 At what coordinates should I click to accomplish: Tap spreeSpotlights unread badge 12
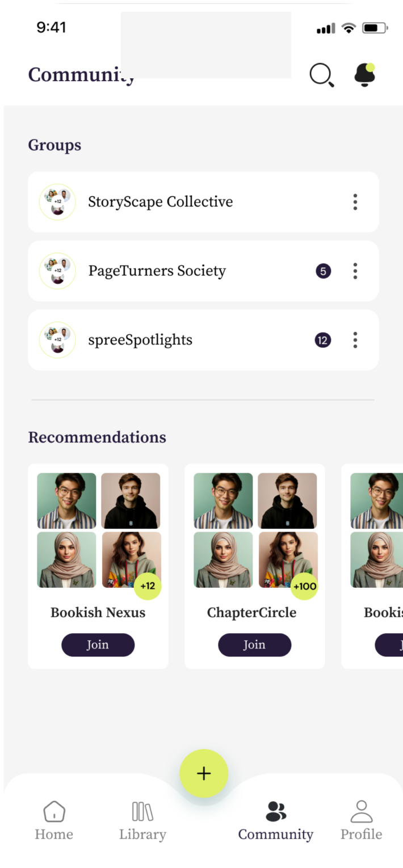pyautogui.click(x=323, y=340)
